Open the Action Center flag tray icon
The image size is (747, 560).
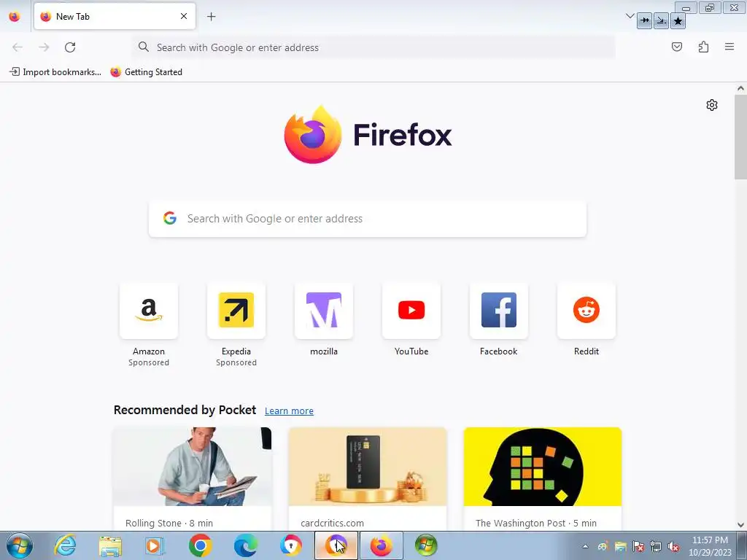[x=638, y=547]
